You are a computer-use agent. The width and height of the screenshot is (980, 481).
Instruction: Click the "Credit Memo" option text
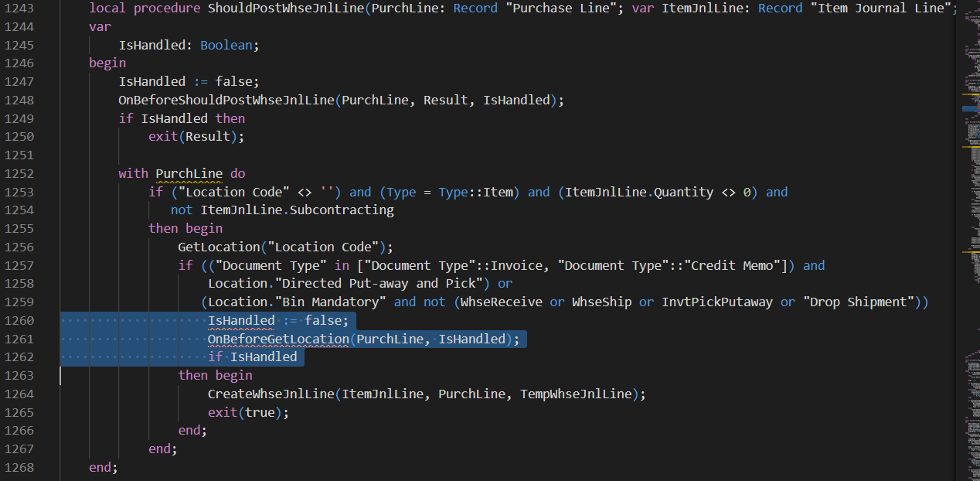pyautogui.click(x=732, y=265)
